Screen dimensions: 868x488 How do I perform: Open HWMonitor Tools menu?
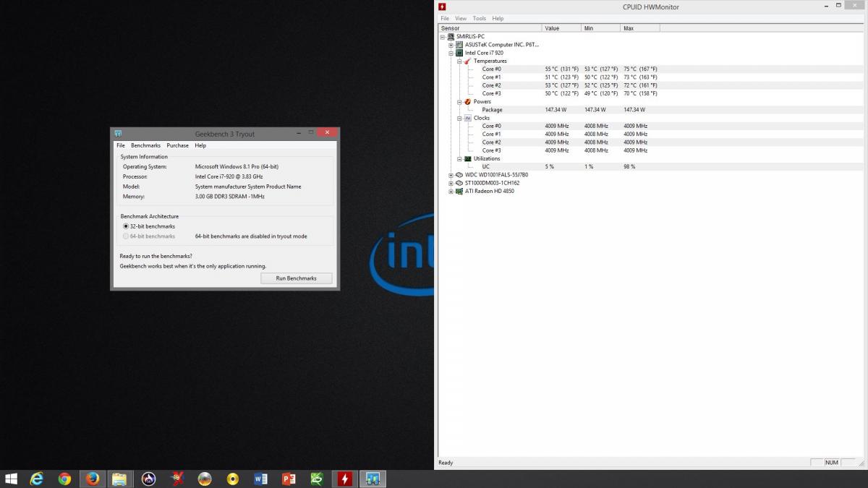pos(480,18)
